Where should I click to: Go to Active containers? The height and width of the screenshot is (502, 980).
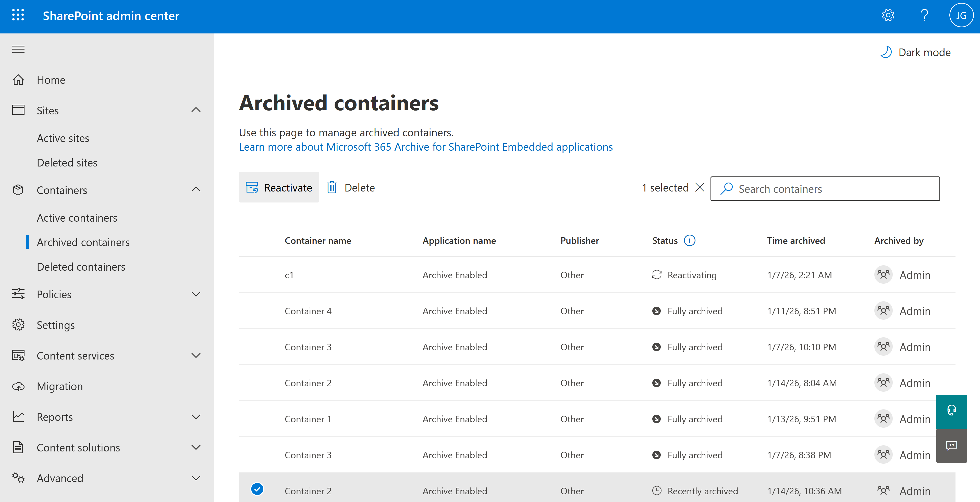(x=77, y=218)
